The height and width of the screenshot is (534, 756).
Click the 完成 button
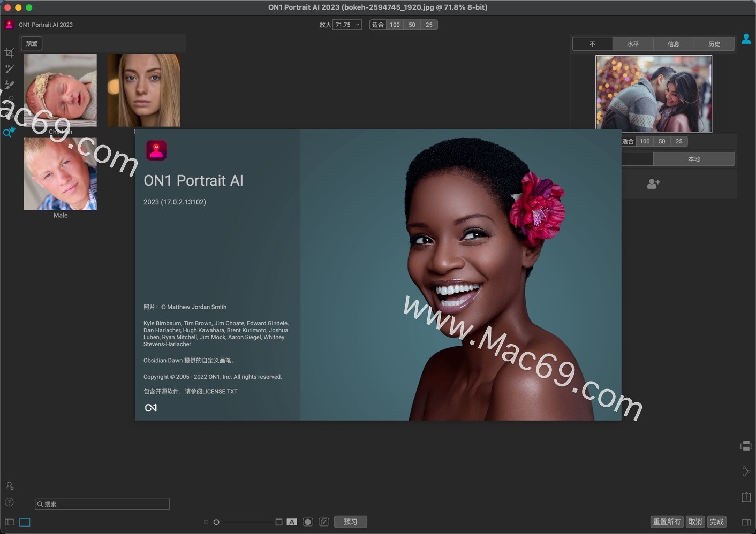[717, 522]
